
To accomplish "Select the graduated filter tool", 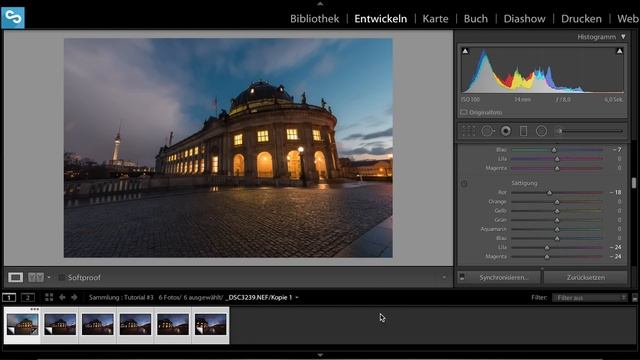I will (524, 131).
